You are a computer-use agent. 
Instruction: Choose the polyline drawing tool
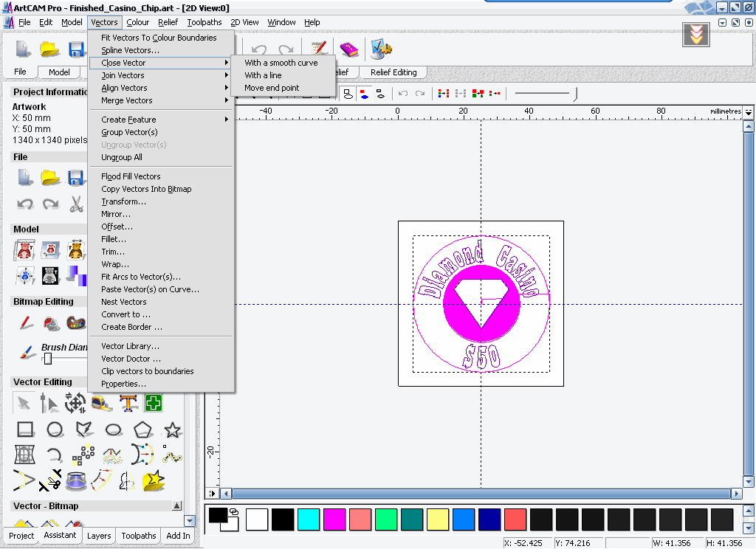(84, 429)
